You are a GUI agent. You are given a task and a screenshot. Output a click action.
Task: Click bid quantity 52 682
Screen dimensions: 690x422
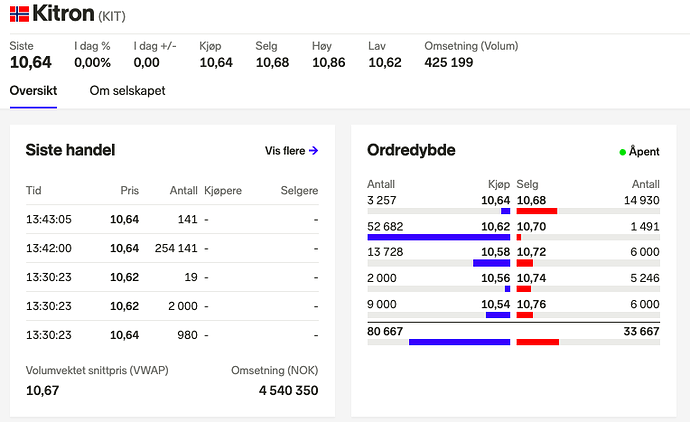[x=385, y=227]
